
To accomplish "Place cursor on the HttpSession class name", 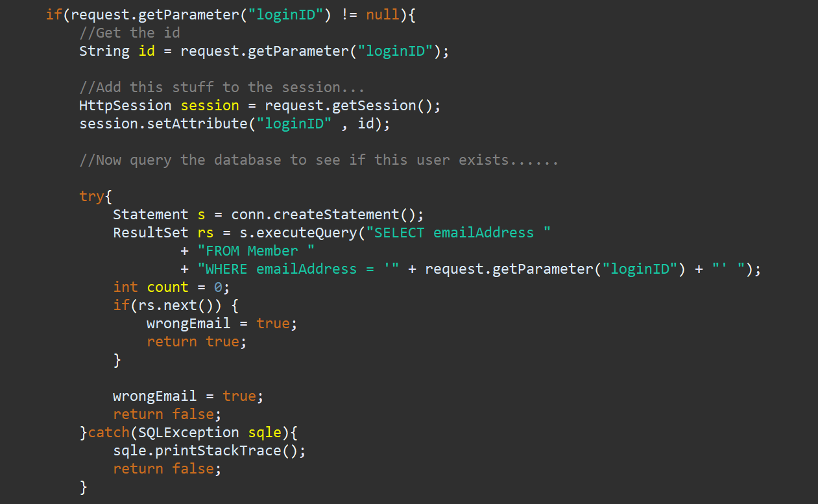I will (x=125, y=106).
